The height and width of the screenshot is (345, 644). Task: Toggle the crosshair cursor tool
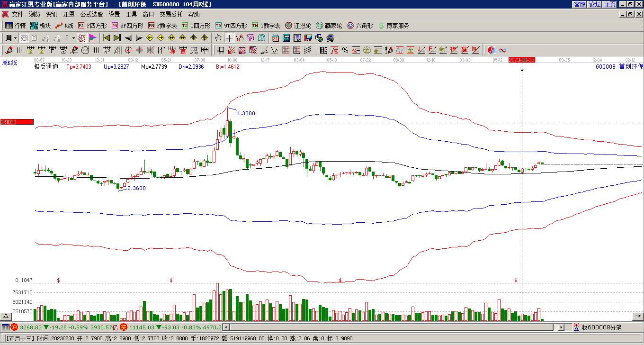click(x=229, y=38)
